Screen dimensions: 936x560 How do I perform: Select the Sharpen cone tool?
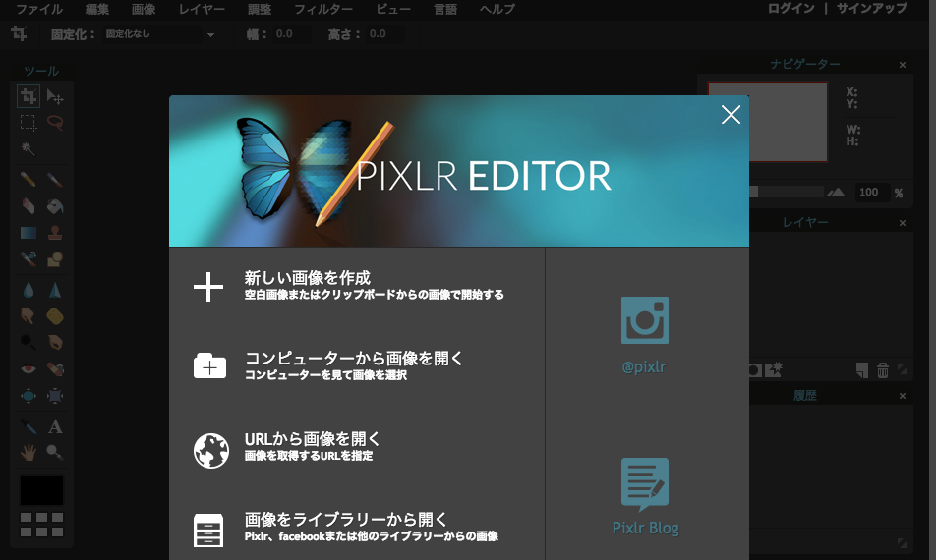tap(55, 290)
